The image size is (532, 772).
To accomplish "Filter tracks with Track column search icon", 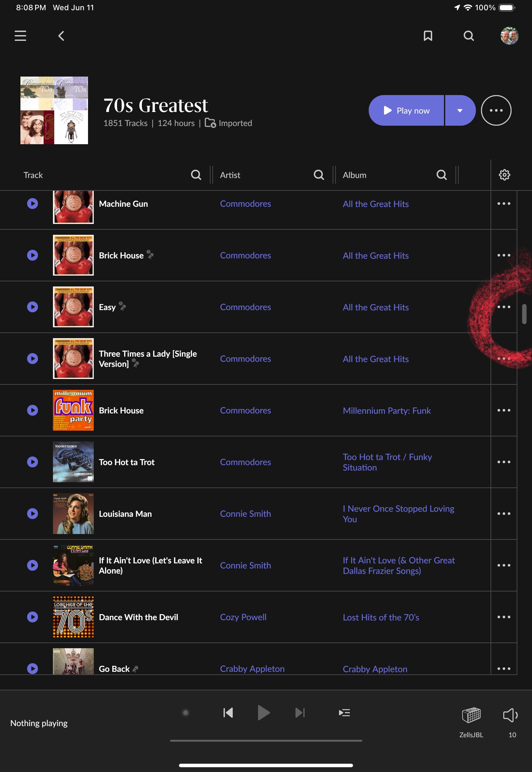I will click(x=196, y=175).
